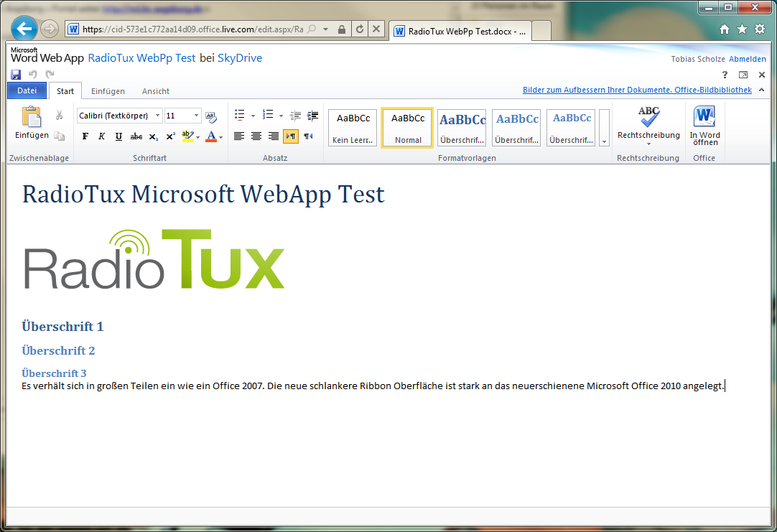Increase paragraph indent
Image resolution: width=777 pixels, height=532 pixels.
(x=312, y=116)
